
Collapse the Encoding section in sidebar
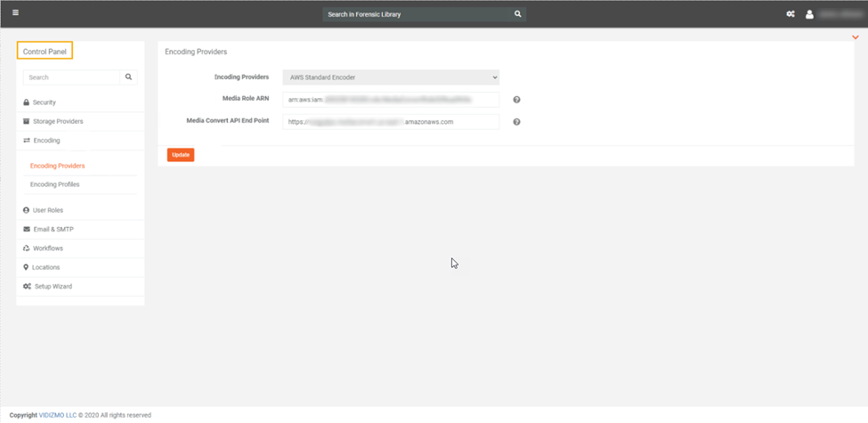[46, 141]
